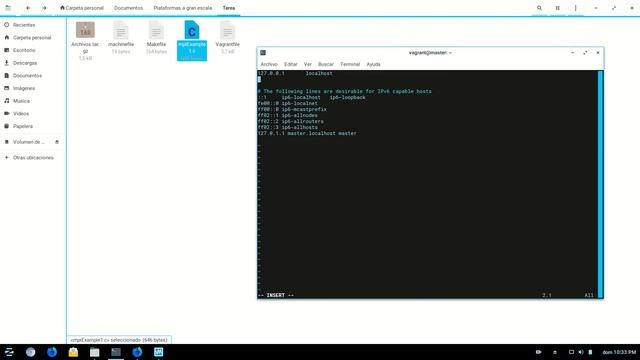Open Carpeta personal in the path bar
Screen dimensions: 640x360
82,8
